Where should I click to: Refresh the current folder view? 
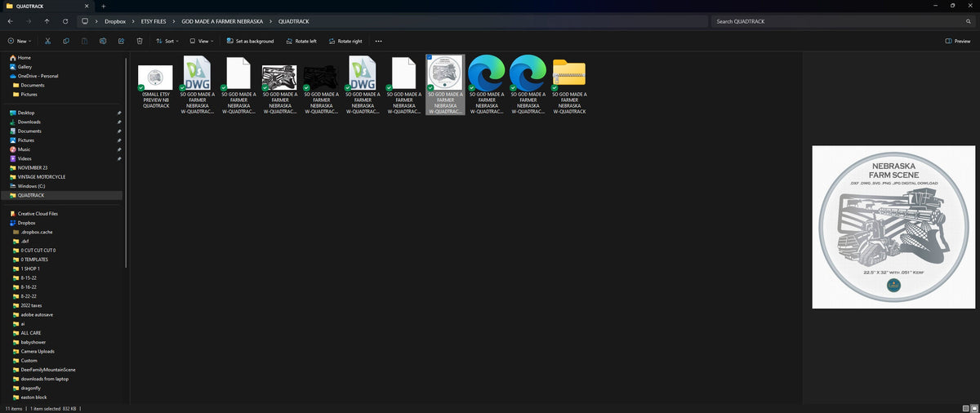click(65, 21)
